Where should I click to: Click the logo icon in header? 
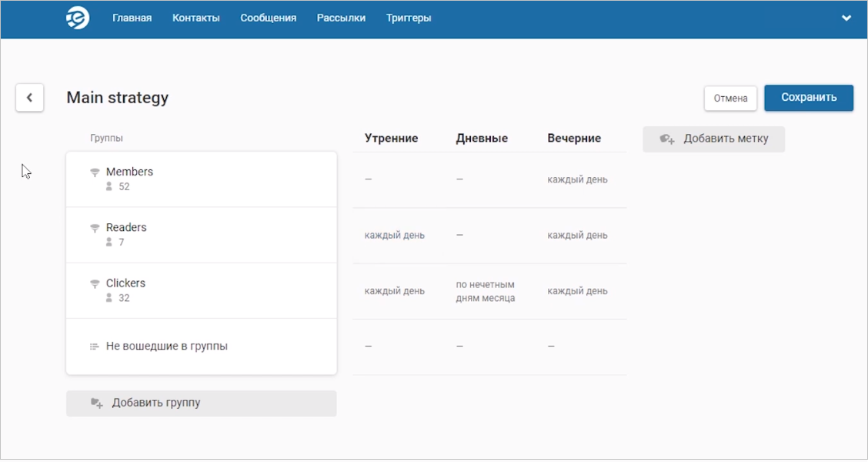(78, 18)
